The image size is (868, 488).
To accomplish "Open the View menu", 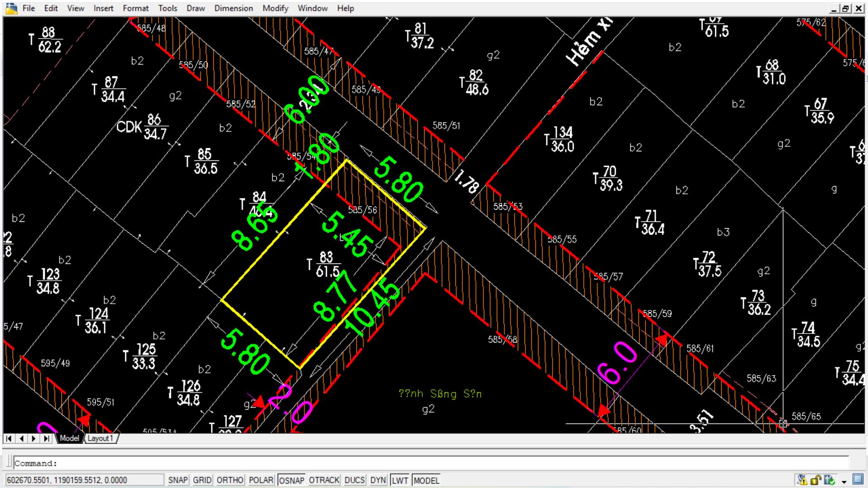I will click(75, 8).
